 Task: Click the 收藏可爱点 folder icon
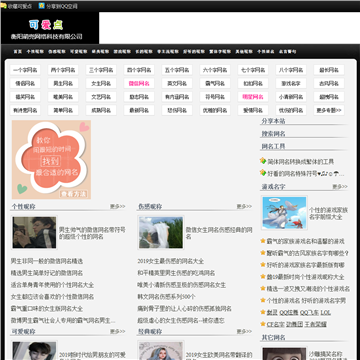tap(4, 6)
